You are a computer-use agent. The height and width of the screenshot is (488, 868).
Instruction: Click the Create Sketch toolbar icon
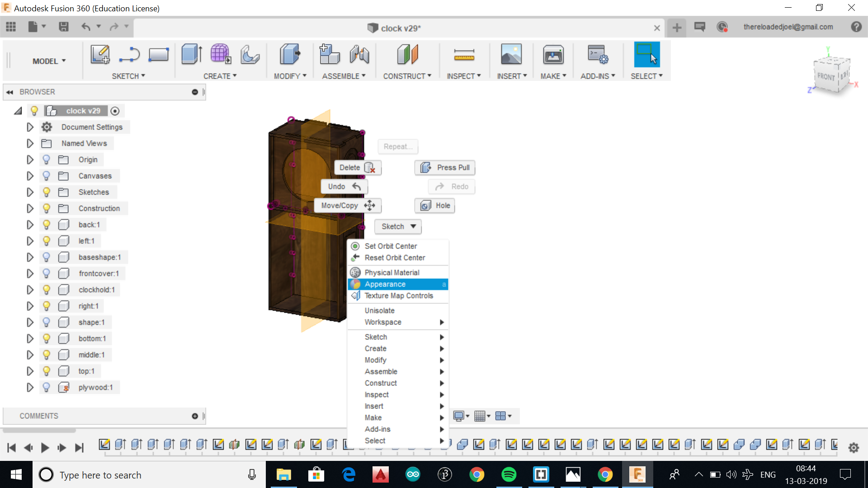point(100,55)
